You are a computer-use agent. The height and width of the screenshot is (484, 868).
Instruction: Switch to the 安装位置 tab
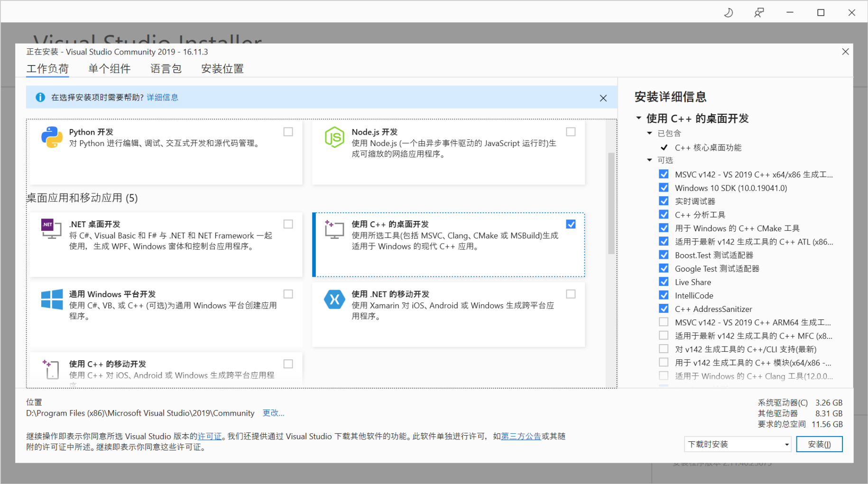(x=222, y=69)
